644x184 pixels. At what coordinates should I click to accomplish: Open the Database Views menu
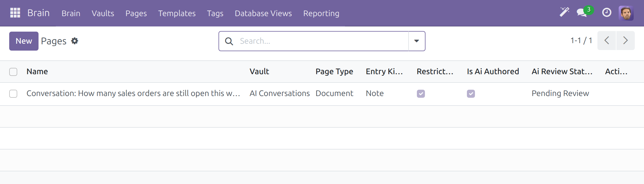coord(263,13)
